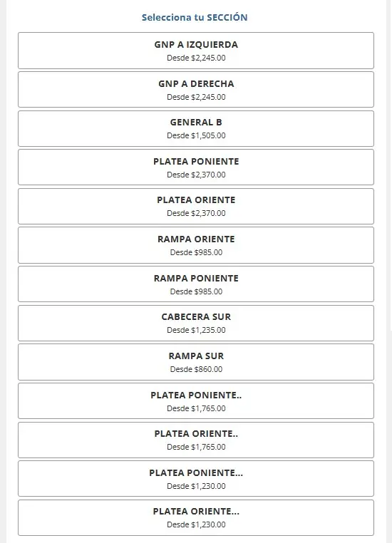Select the GNP A DERECHA section
Viewport: 392px width, 543px height.
pos(196,90)
